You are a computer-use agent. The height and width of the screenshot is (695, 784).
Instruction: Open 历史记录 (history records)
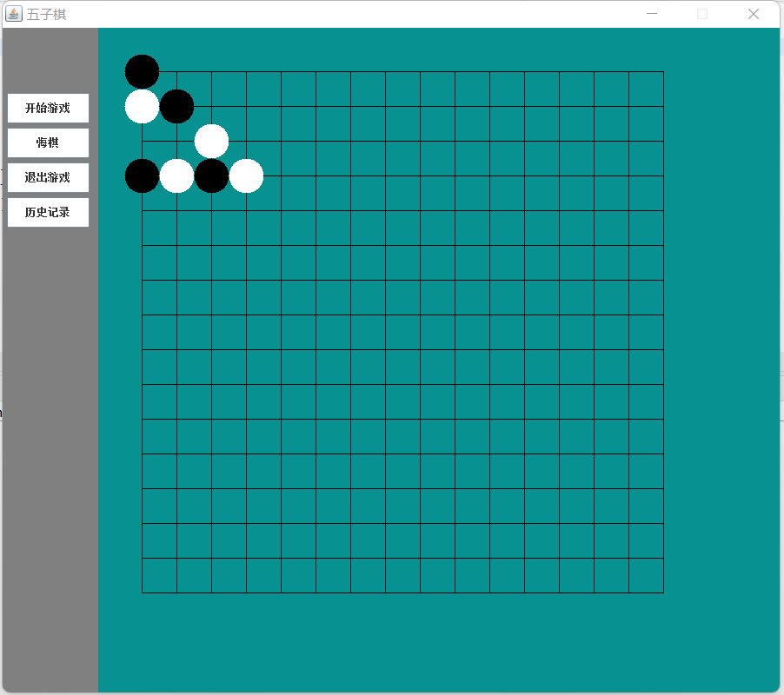pyautogui.click(x=48, y=212)
